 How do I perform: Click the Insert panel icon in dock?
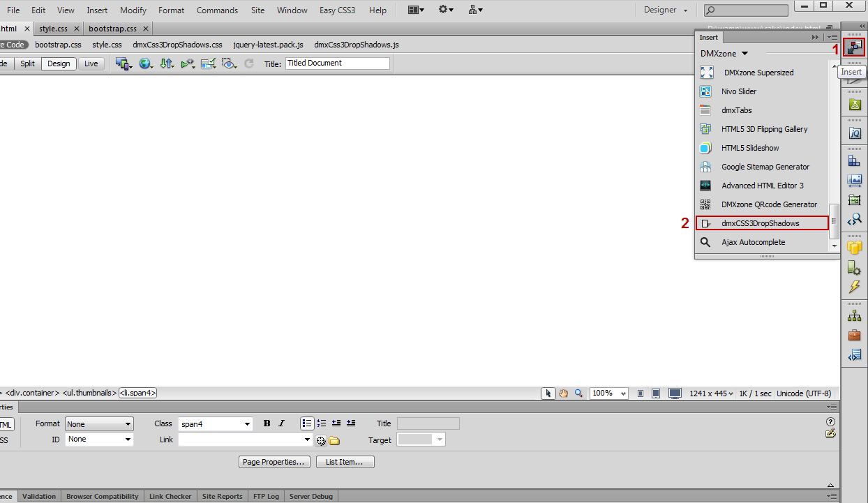click(x=854, y=47)
